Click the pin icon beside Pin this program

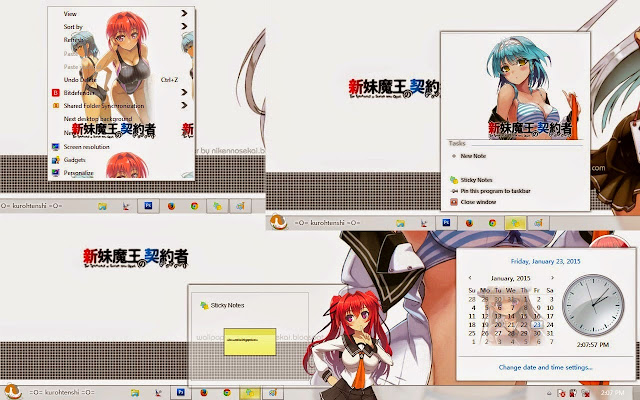tap(453, 191)
